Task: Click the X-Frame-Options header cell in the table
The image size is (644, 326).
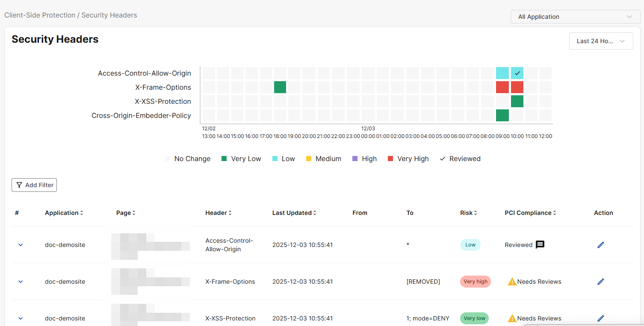Action: (230, 282)
